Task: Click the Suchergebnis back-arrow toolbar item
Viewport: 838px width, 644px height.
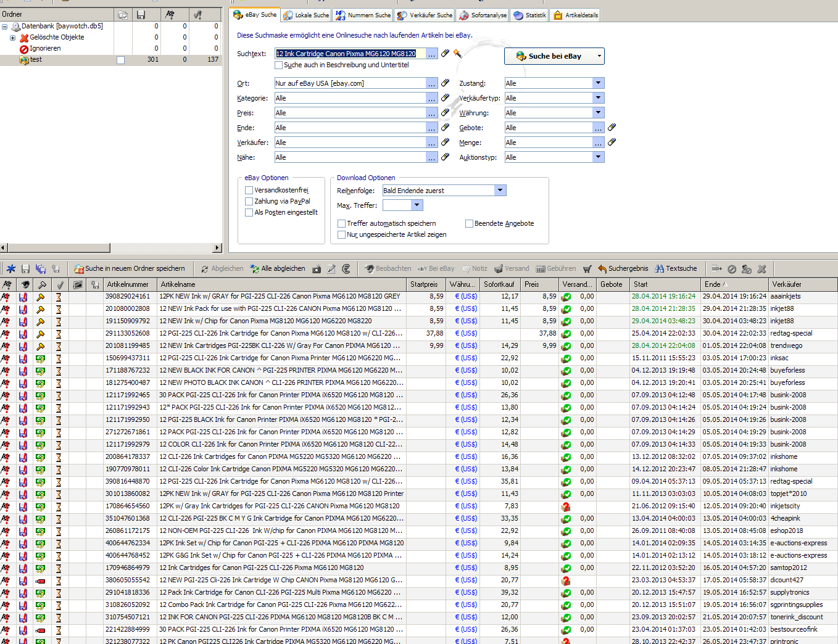Action: [623, 269]
